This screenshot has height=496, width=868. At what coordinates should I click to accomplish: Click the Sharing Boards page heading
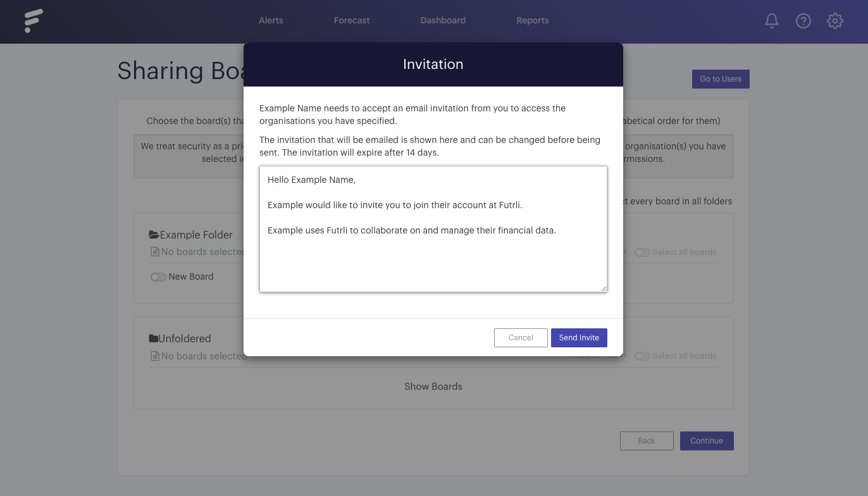(x=180, y=71)
